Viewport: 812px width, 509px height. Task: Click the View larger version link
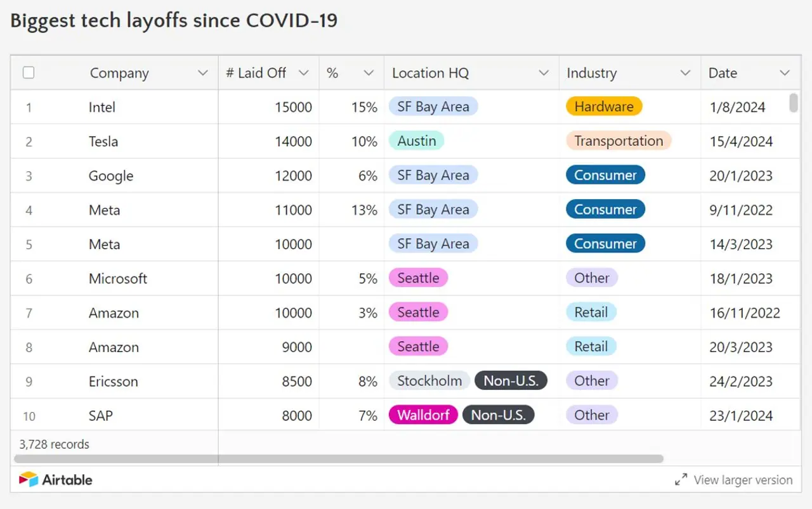[743, 480]
